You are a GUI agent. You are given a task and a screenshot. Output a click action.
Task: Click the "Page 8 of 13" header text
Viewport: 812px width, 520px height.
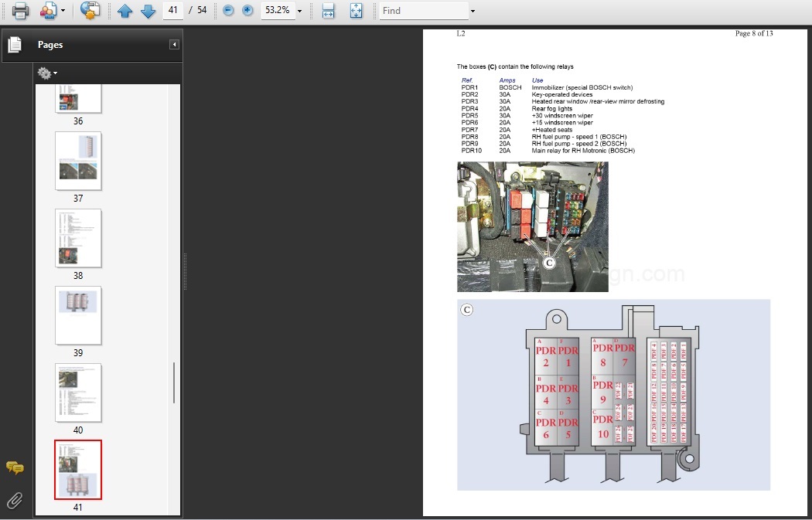[754, 33]
